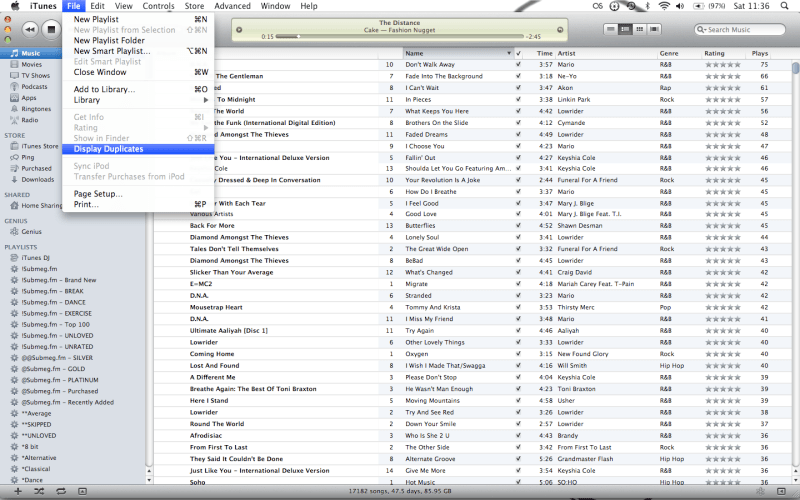Click the Rewind previous track button
This screenshot has height=500, width=800.
pos(29,30)
